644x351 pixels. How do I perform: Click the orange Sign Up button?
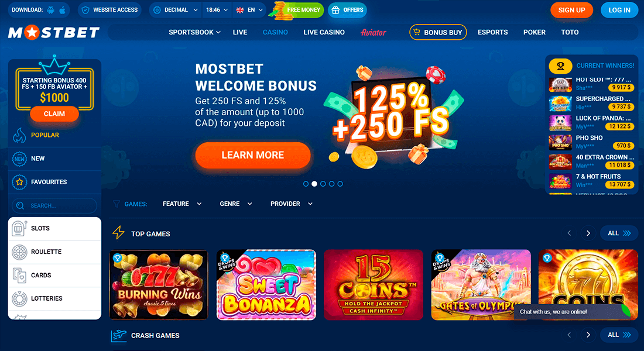[571, 11]
